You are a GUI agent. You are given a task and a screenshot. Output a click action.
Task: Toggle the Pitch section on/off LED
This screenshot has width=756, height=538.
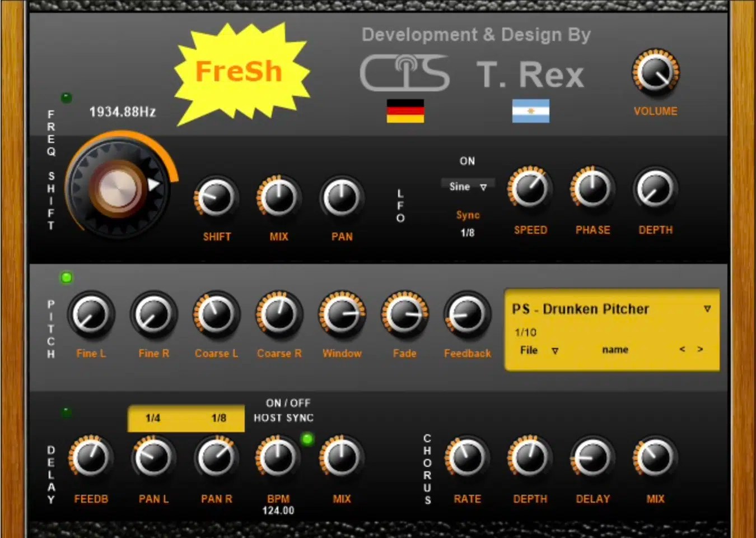pos(66,277)
